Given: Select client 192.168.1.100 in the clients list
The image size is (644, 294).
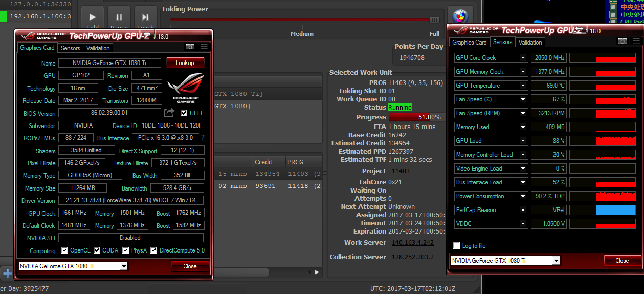Looking at the screenshot, I should click(x=39, y=16).
